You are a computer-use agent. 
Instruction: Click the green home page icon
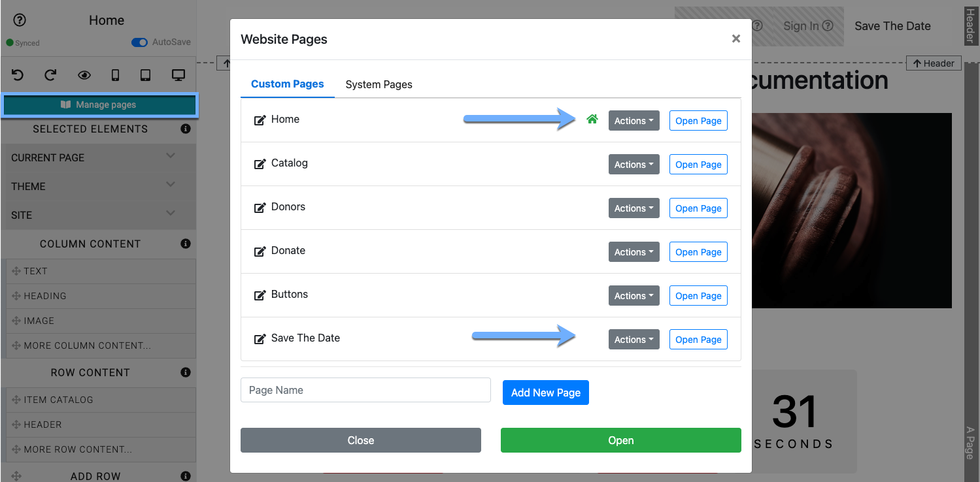click(592, 120)
